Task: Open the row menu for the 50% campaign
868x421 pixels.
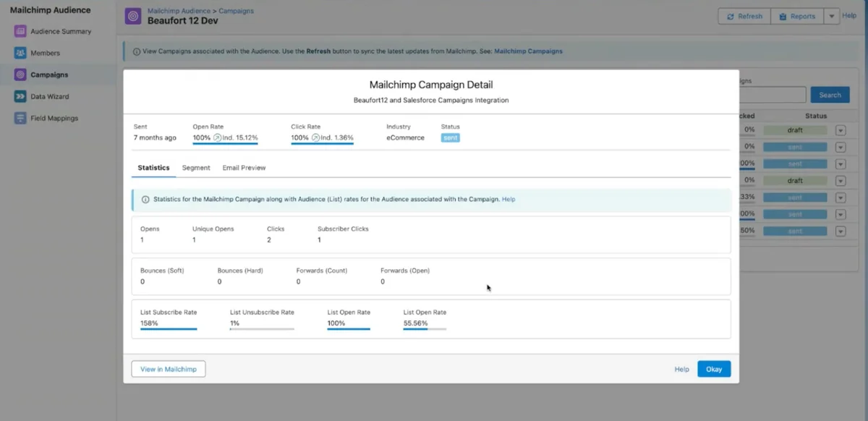Action: [x=841, y=231]
